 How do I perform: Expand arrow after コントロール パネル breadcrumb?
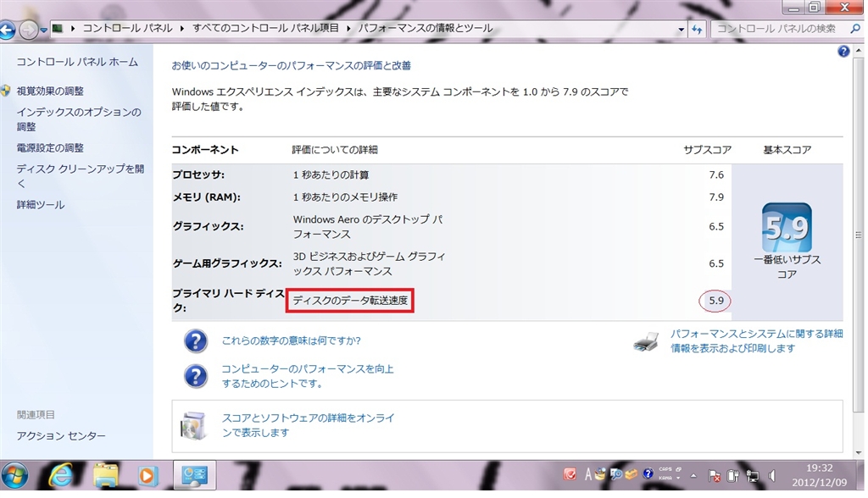[x=181, y=28]
